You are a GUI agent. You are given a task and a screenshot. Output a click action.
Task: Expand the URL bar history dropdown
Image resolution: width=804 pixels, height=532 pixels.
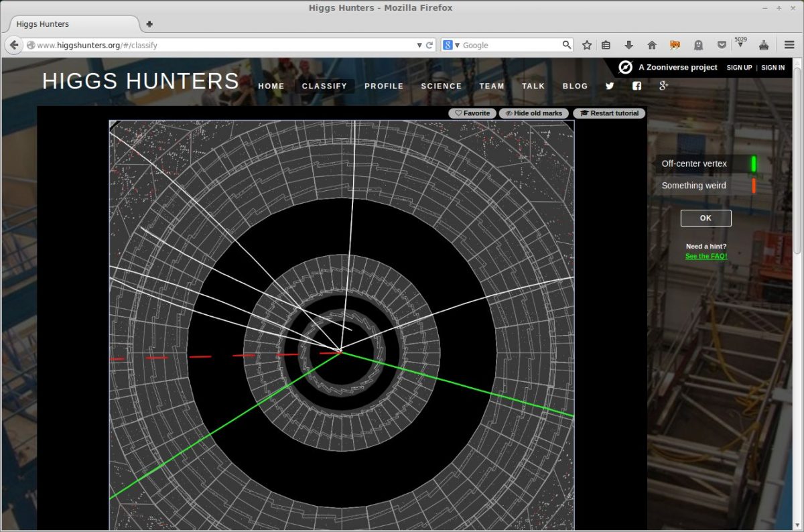419,45
